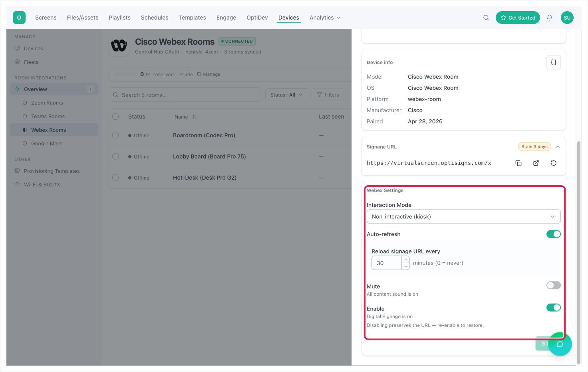This screenshot has width=588, height=372.
Task: Click the Manage shield link
Action: point(209,74)
